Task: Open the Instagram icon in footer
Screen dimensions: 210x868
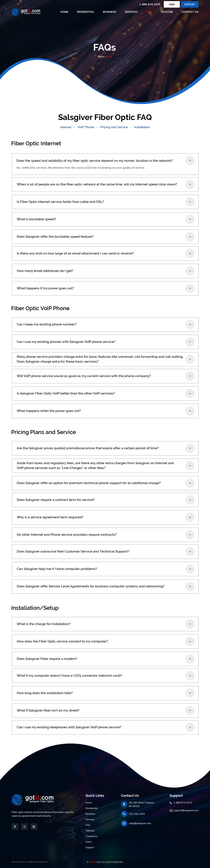Action: 34,826
